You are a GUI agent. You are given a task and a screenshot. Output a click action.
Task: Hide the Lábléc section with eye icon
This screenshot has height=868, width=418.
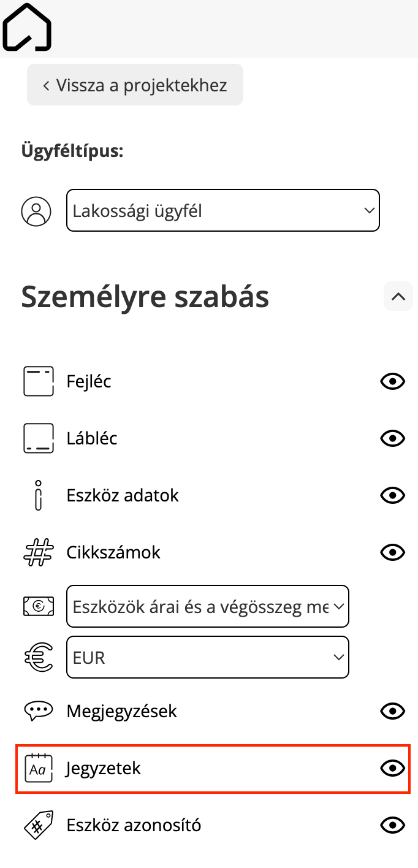pyautogui.click(x=393, y=438)
